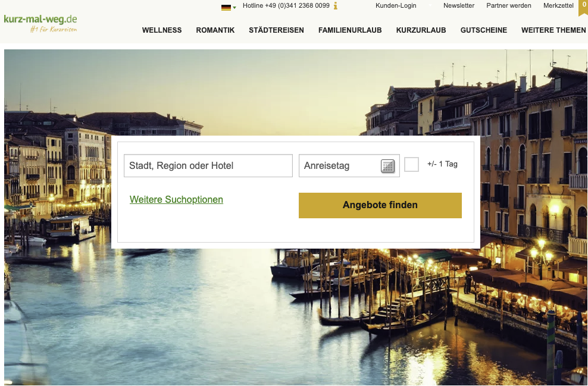Image resolution: width=588 pixels, height=386 pixels.
Task: Open the Romantik menu
Action: pos(215,30)
